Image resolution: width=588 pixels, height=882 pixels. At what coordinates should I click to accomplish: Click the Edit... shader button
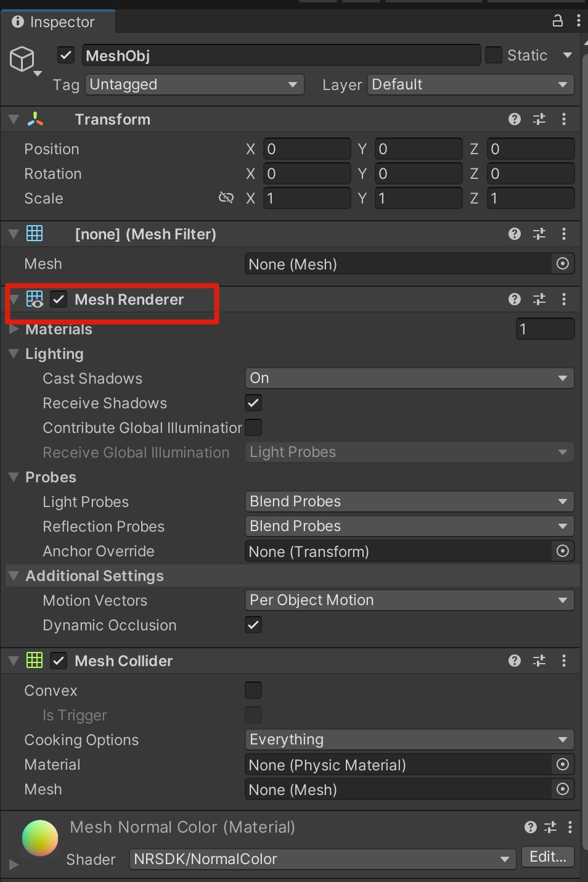[x=547, y=857]
